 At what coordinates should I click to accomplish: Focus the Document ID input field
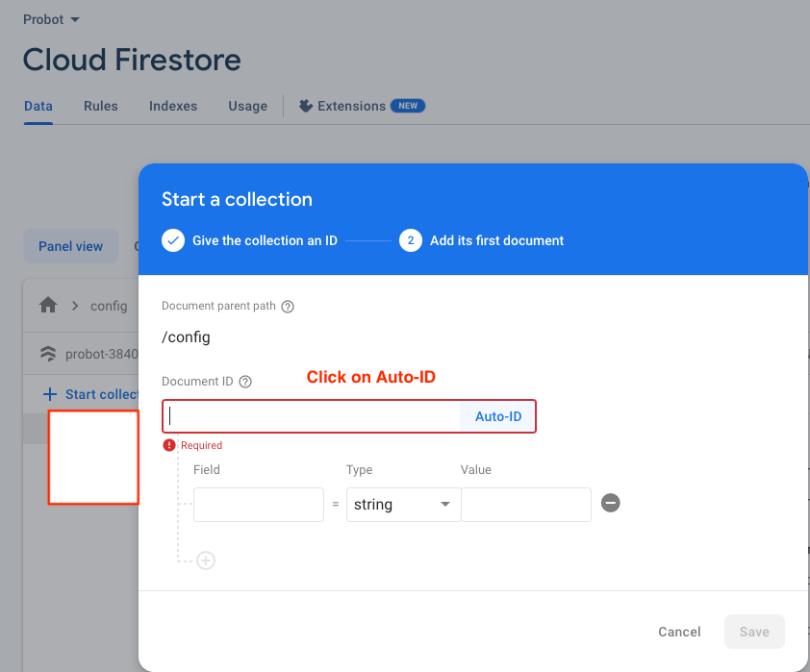pyautogui.click(x=312, y=416)
